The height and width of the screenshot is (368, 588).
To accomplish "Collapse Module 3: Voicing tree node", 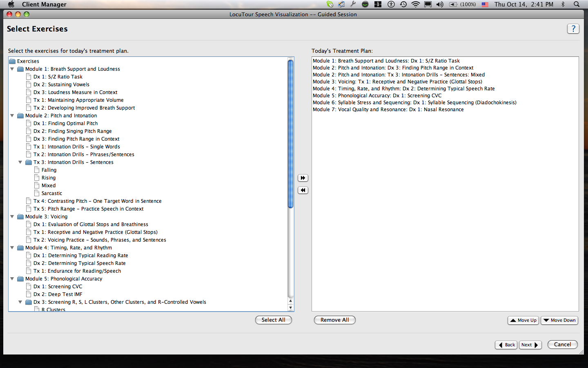I will (x=12, y=217).
